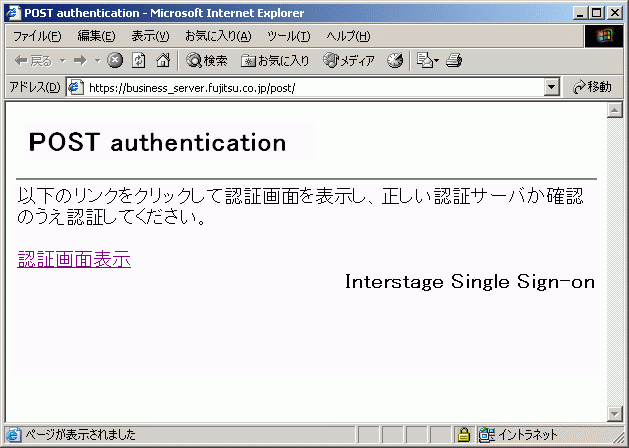
Task: Click the POST authentication heading text
Action: coord(157,142)
